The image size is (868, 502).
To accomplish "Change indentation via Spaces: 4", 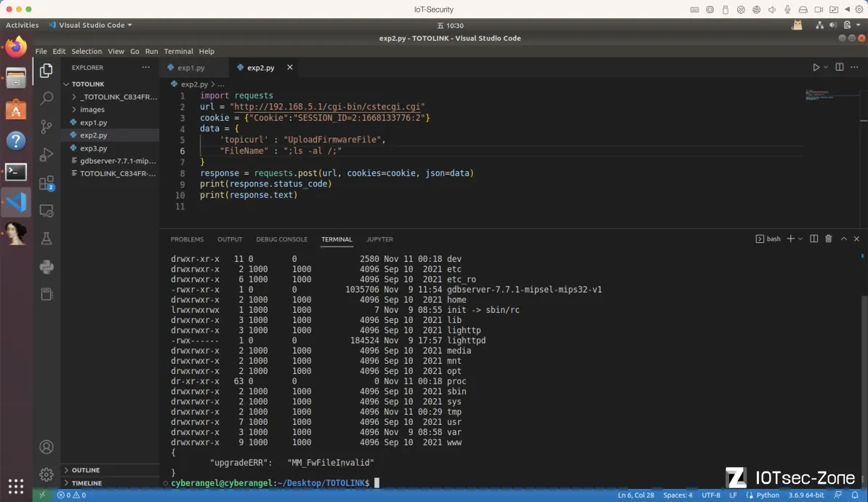I will tap(678, 495).
